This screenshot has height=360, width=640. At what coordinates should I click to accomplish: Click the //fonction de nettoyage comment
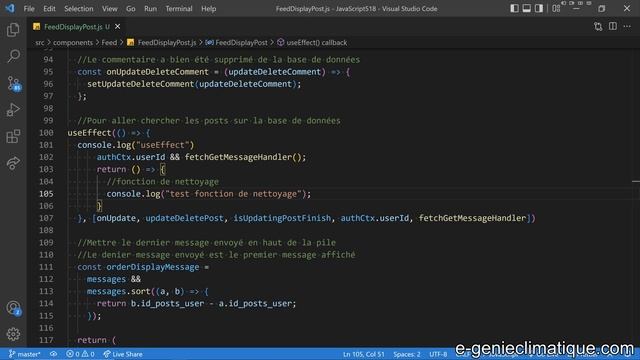[x=162, y=182]
